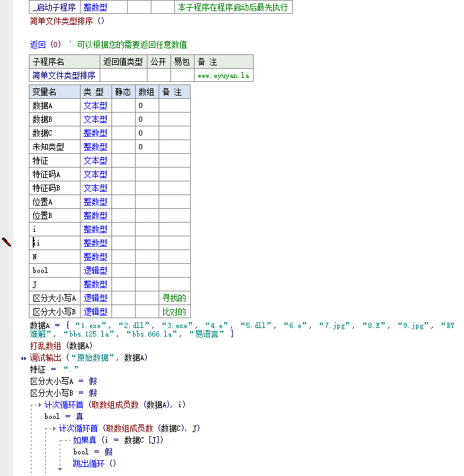This screenshot has height=476, width=464.
Task: Select variable J name cell
Action: coord(54,284)
